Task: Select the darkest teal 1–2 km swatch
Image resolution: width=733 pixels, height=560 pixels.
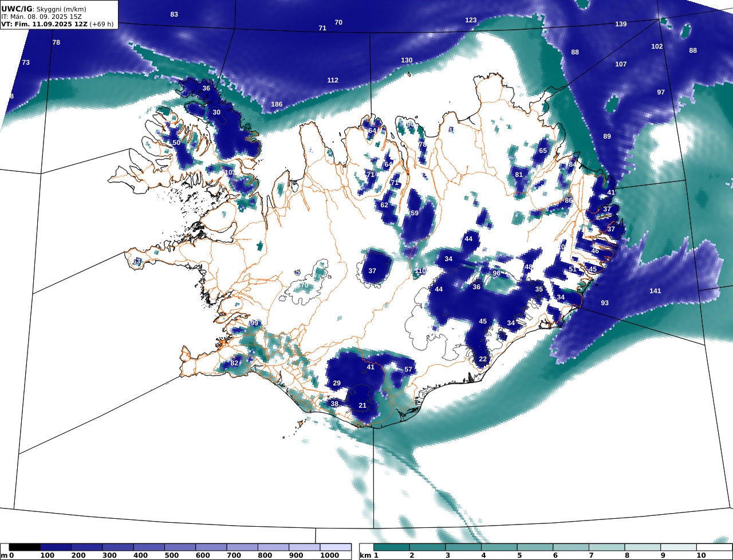Action: pyautogui.click(x=392, y=547)
